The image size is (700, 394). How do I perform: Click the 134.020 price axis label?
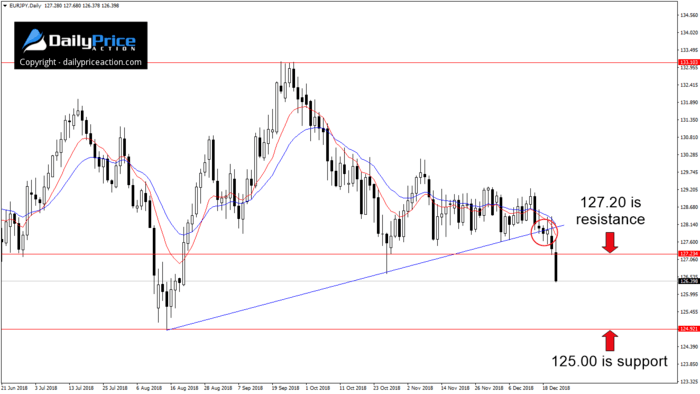[689, 33]
